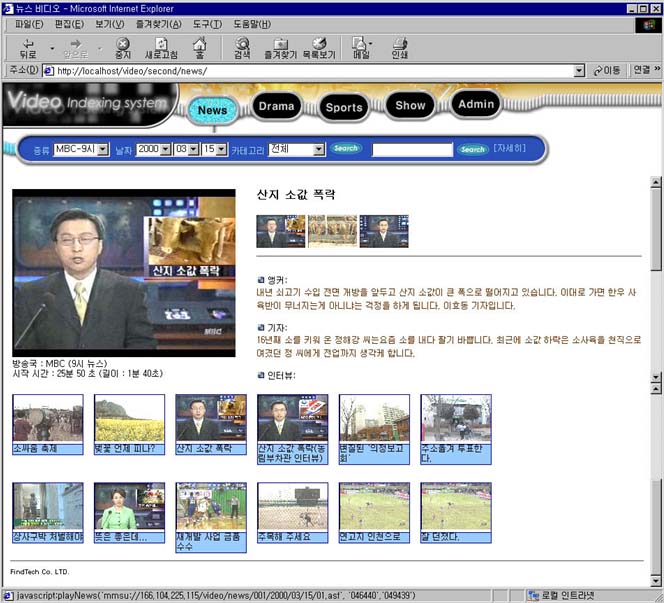Image resolution: width=664 pixels, height=603 pixels.
Task: Click into the keyword search text field
Action: pos(412,150)
